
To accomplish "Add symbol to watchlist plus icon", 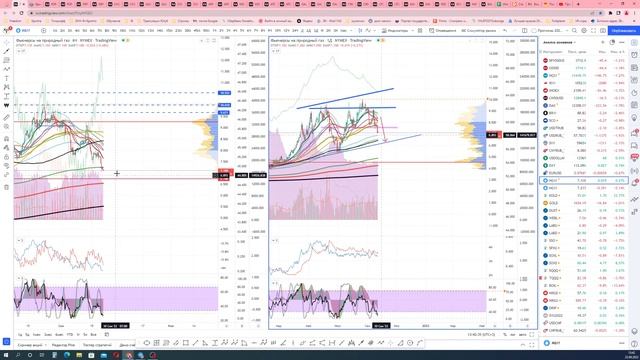I will (x=603, y=42).
